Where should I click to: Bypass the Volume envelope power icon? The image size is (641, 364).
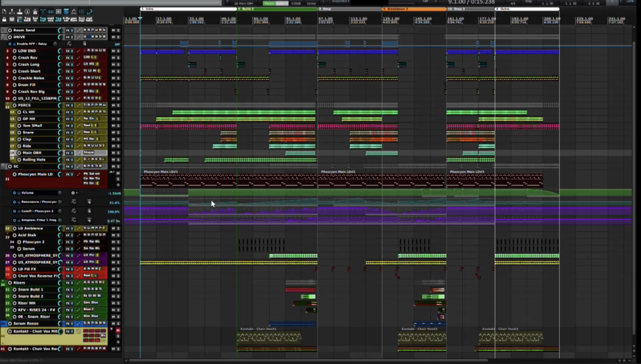(x=19, y=193)
